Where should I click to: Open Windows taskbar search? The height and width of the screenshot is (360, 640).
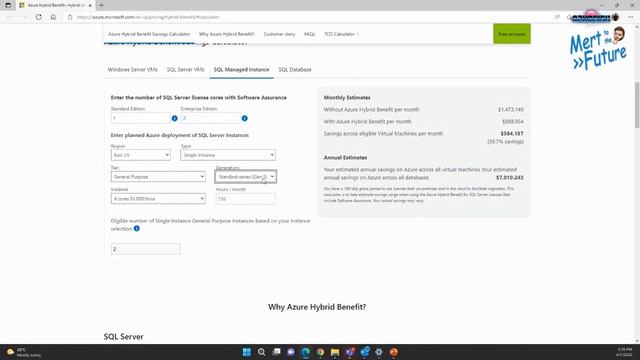[x=262, y=352]
